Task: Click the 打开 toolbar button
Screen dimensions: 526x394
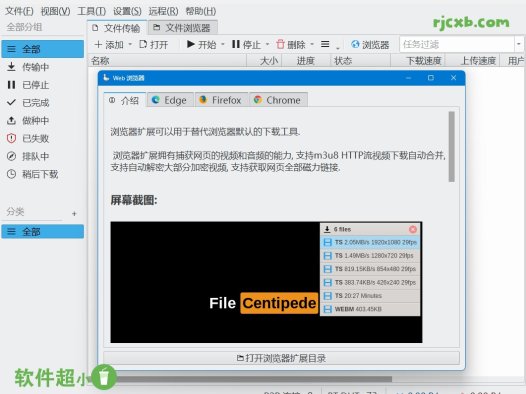Action: pos(154,44)
